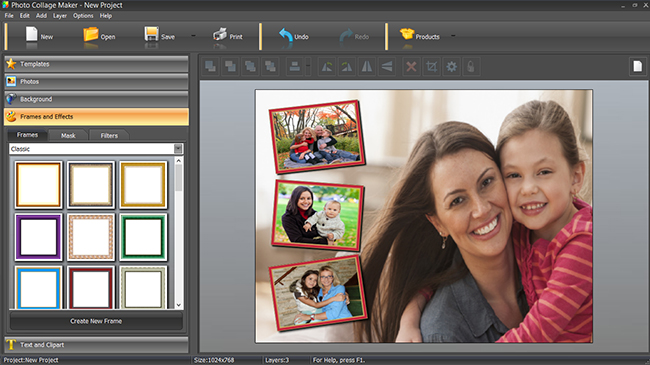Expand the Background panel
650x365 pixels.
[x=96, y=99]
